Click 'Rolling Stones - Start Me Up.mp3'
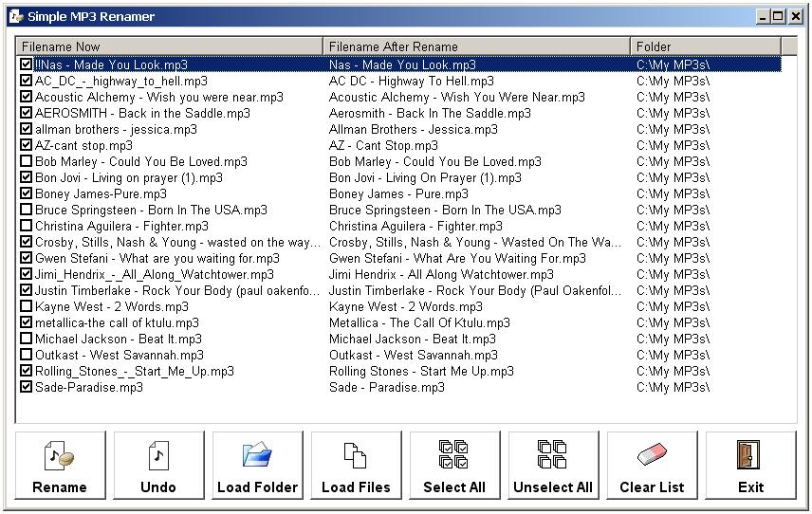Screen dimensions: 812x514 coord(421,371)
